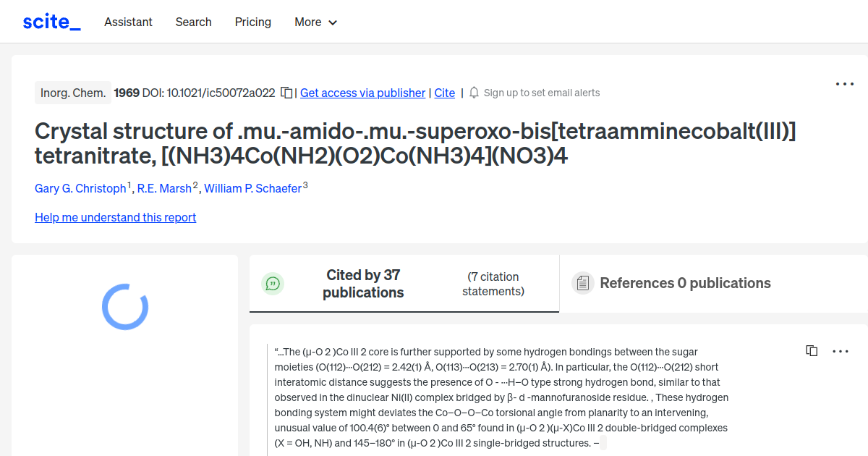Copy the DOI with the copy icon
This screenshot has width=868, height=456.
click(x=286, y=93)
